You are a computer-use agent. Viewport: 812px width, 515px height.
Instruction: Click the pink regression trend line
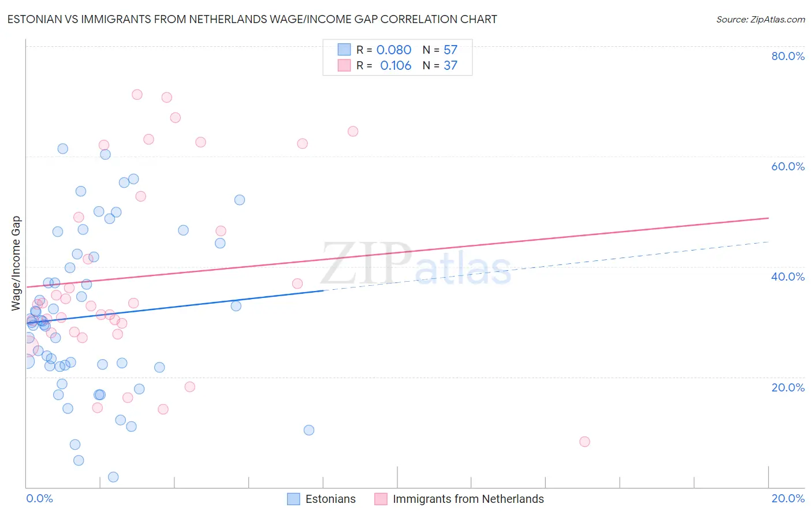(x=397, y=252)
